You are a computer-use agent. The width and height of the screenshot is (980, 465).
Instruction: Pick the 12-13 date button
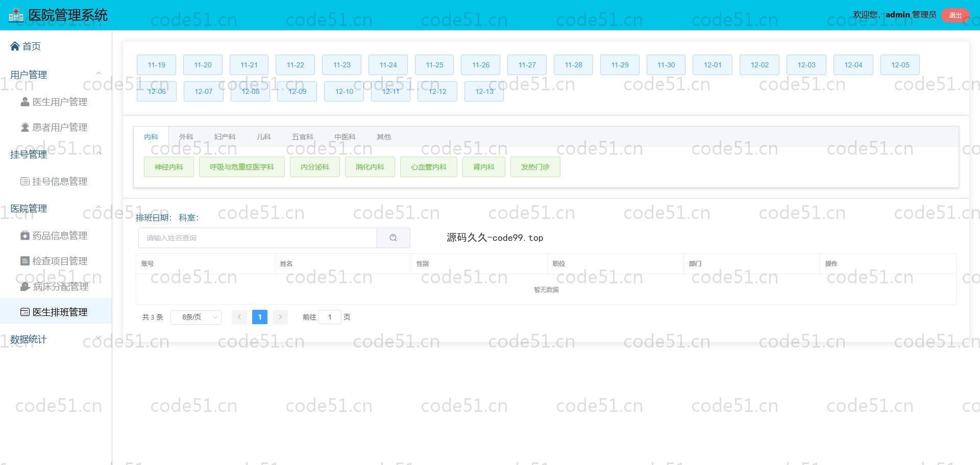(484, 91)
